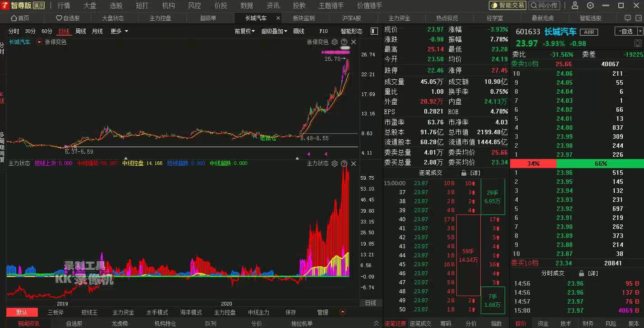Select the 30分 period
The width and height of the screenshot is (644, 328).
point(30,31)
